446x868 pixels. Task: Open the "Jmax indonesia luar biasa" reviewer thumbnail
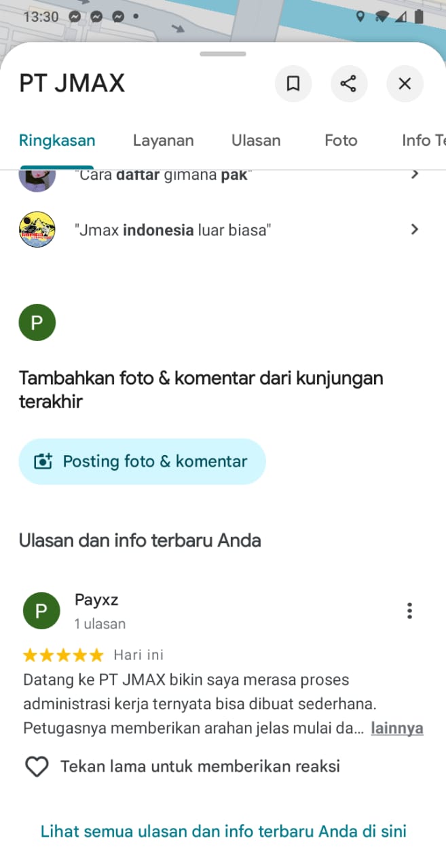coord(37,229)
